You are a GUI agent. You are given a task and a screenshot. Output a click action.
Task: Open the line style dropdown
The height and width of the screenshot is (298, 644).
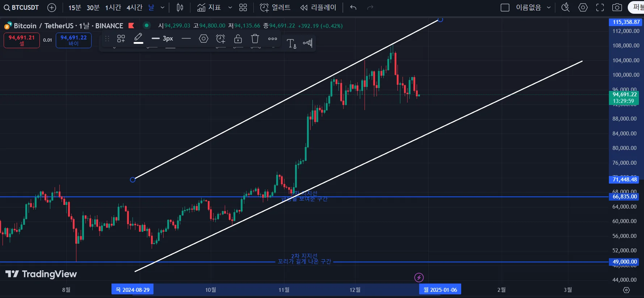(x=186, y=39)
